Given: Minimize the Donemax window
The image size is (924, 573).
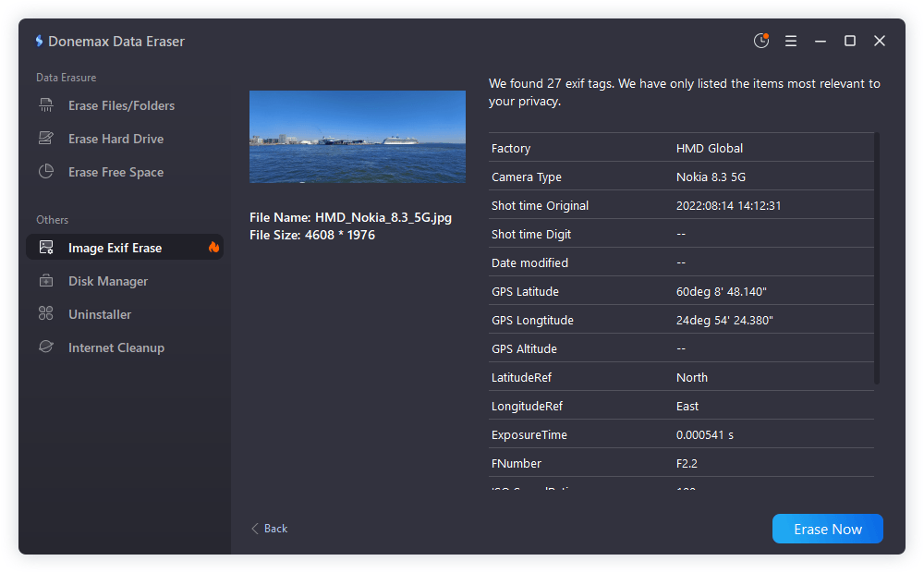Looking at the screenshot, I should (821, 42).
